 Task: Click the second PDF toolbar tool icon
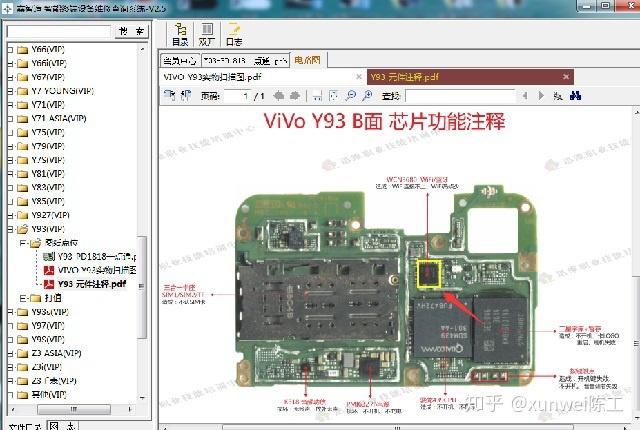[186, 95]
